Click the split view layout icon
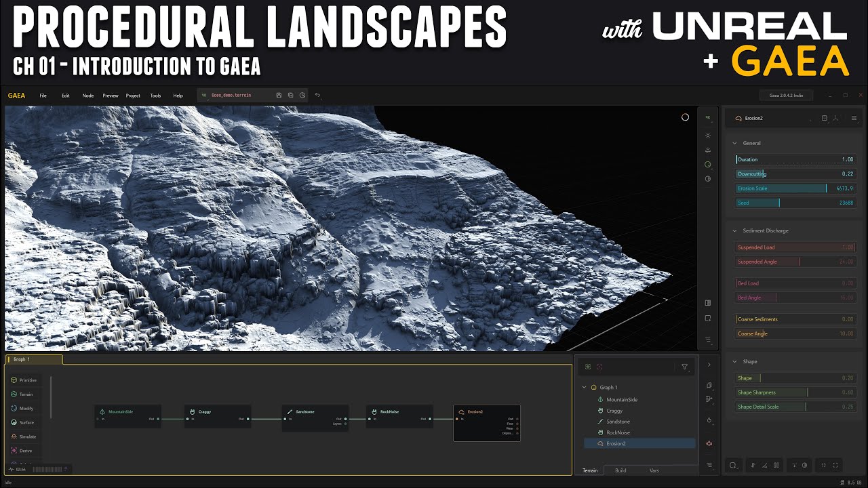868x488 pixels. 708,303
